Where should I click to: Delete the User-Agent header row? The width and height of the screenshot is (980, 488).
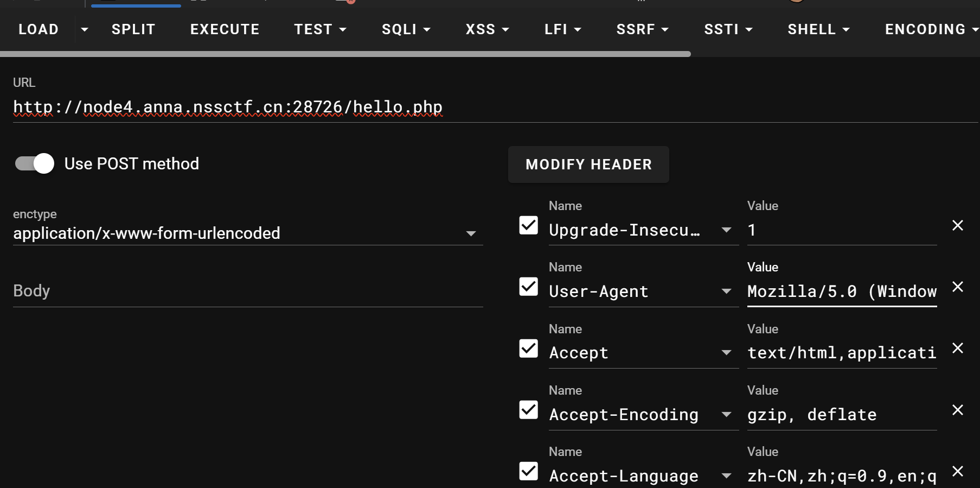tap(957, 287)
